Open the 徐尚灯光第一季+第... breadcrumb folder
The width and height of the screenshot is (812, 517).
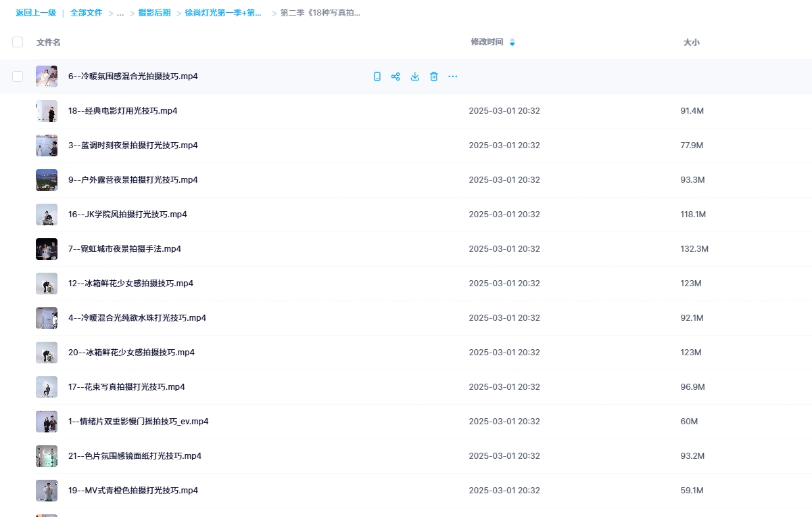pyautogui.click(x=223, y=13)
